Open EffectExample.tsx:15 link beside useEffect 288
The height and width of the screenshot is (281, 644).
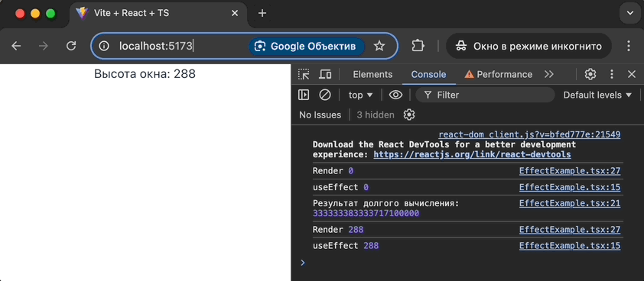[570, 246]
